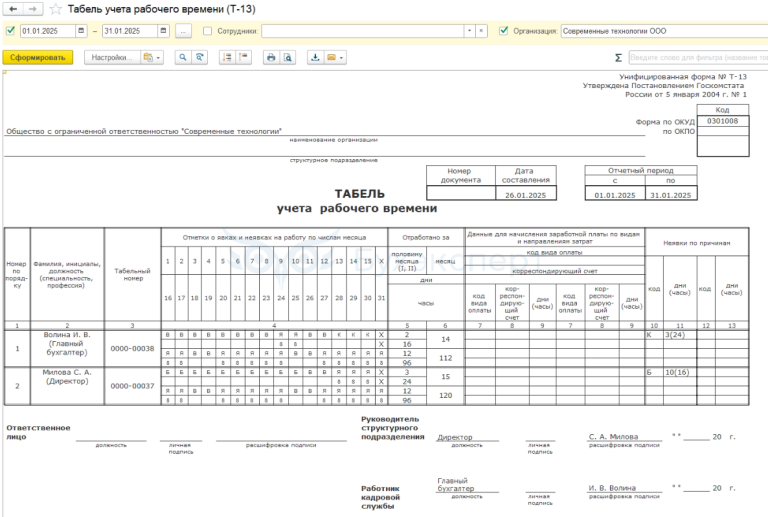768x517 pixels.
Task: Open the report variants dropdown next to Настройки
Action: click(152, 58)
